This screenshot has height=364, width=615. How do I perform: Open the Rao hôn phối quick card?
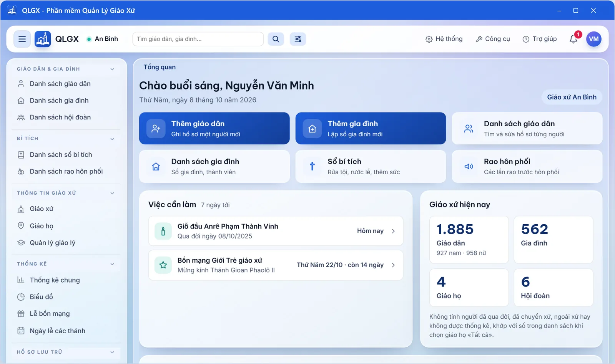pos(527,166)
